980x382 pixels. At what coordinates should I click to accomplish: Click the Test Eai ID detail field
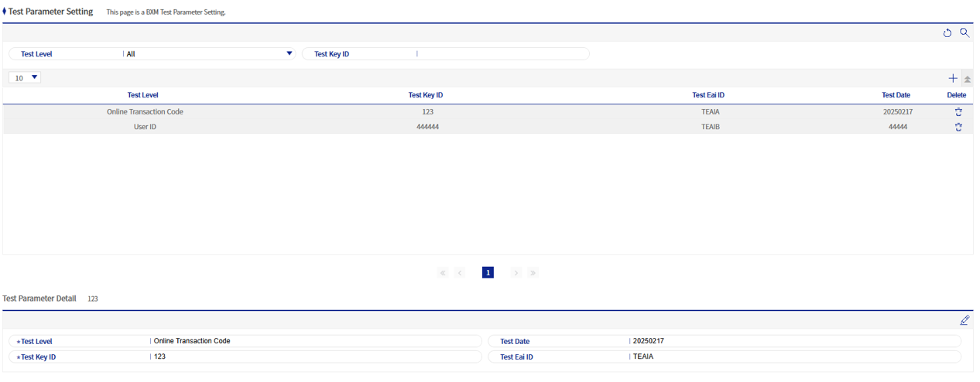(x=793, y=357)
